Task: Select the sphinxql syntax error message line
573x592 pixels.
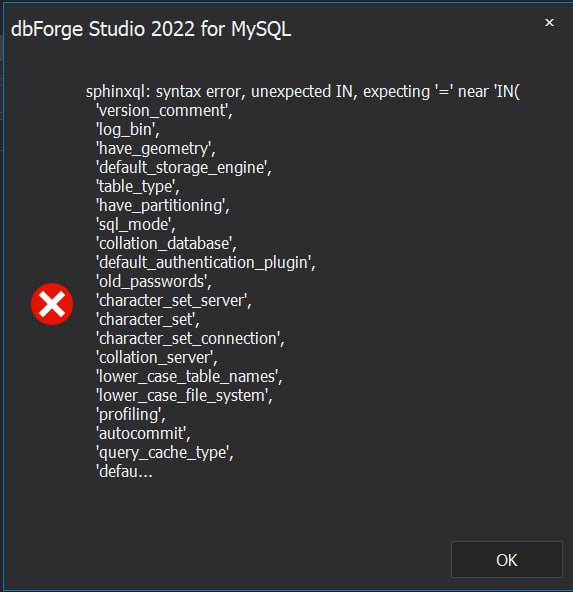Action: coord(303,92)
